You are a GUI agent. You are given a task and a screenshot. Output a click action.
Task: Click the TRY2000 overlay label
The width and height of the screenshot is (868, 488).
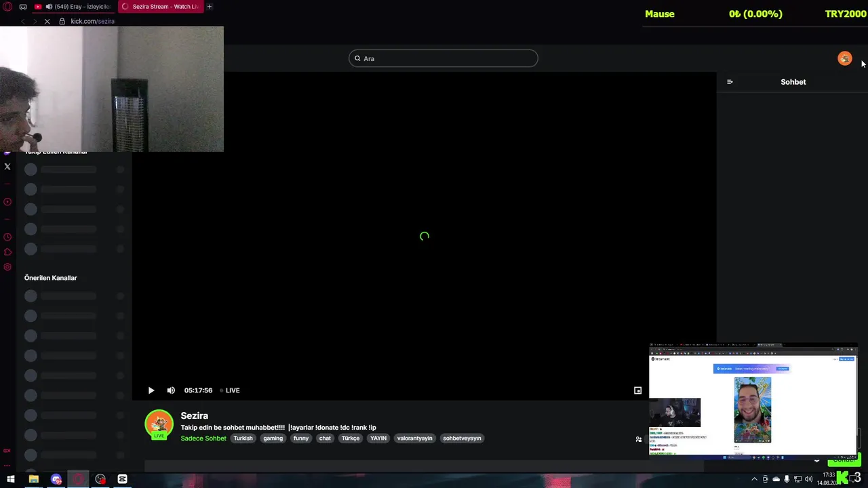tap(846, 14)
